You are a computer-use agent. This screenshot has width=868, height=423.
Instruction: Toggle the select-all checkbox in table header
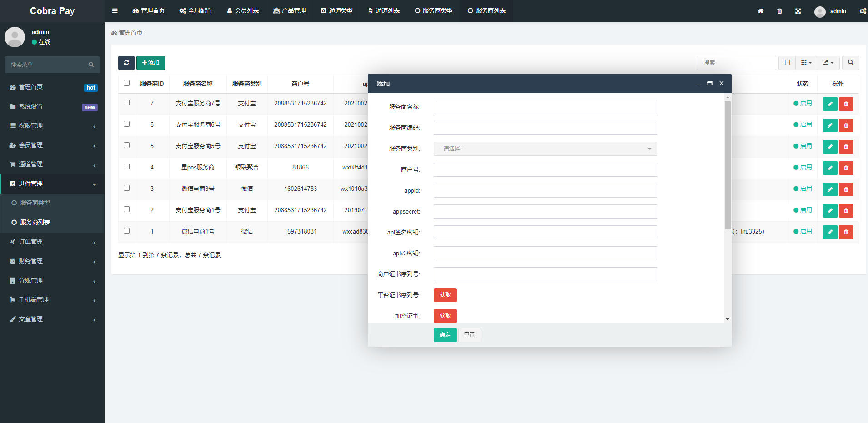click(126, 83)
